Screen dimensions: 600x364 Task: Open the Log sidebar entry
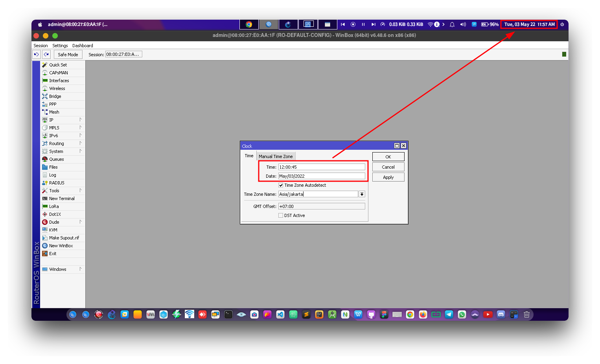click(x=53, y=175)
